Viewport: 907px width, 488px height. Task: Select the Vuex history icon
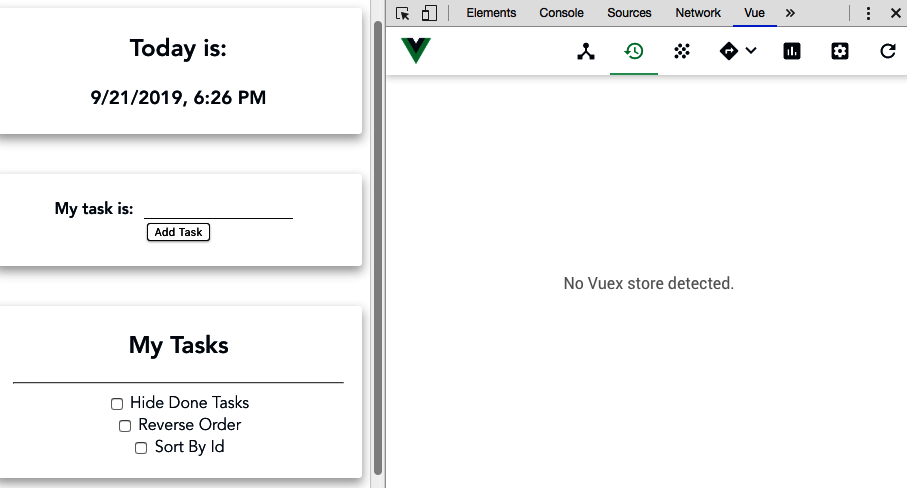633,51
